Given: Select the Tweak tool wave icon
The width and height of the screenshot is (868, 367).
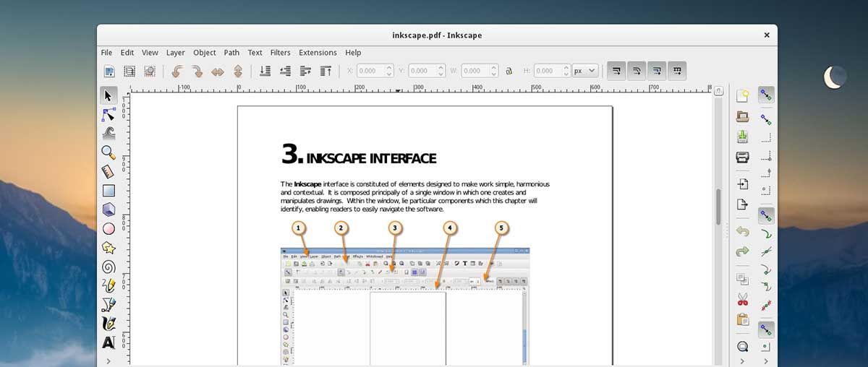Looking at the screenshot, I should (x=109, y=133).
